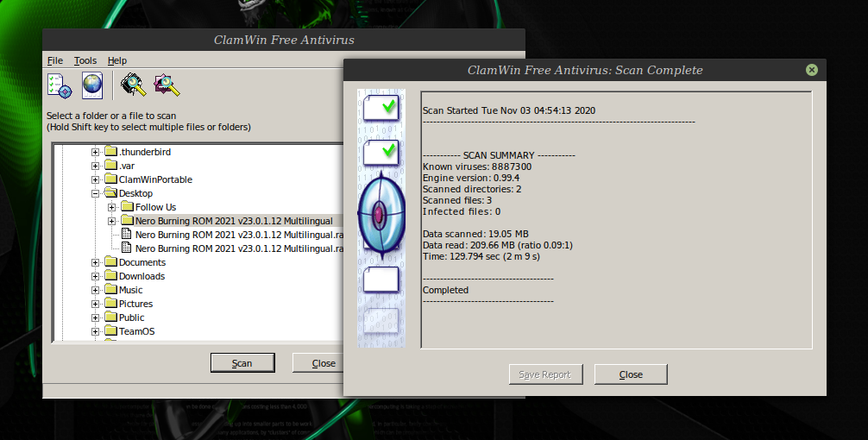Viewport: 868px width, 440px height.
Task: Select the Pictures folder
Action: 135,304
